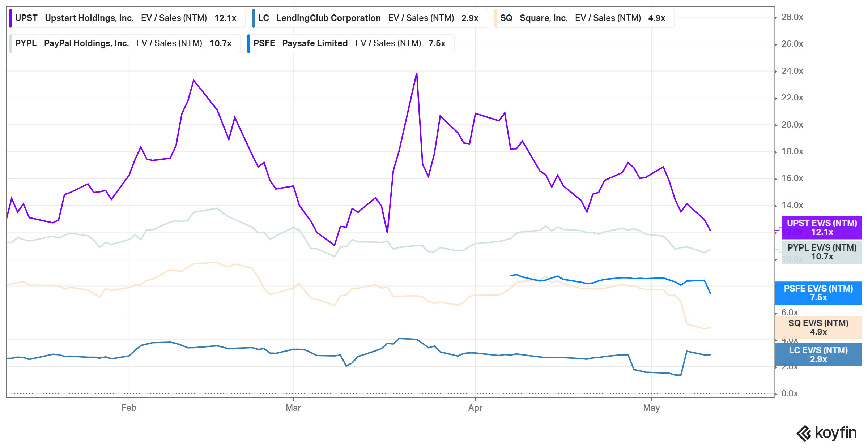Click purple color bar beside UPST legend
This screenshot has height=448, width=868.
click(10, 18)
